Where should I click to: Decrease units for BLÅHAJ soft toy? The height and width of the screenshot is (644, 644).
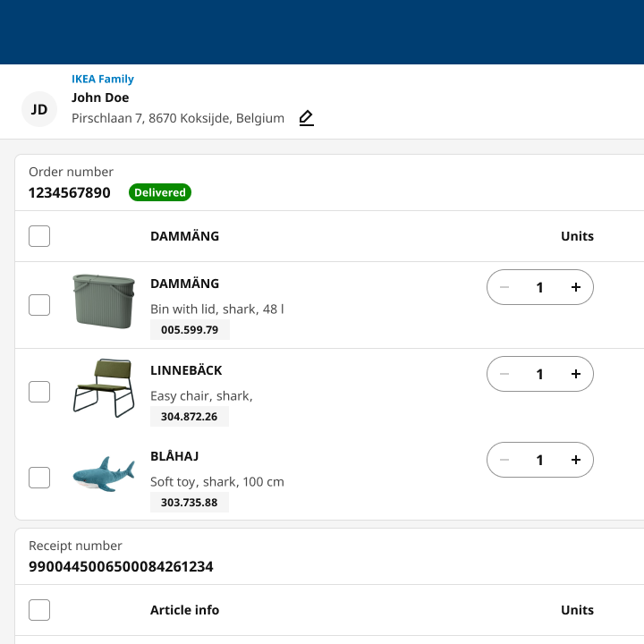pos(504,460)
